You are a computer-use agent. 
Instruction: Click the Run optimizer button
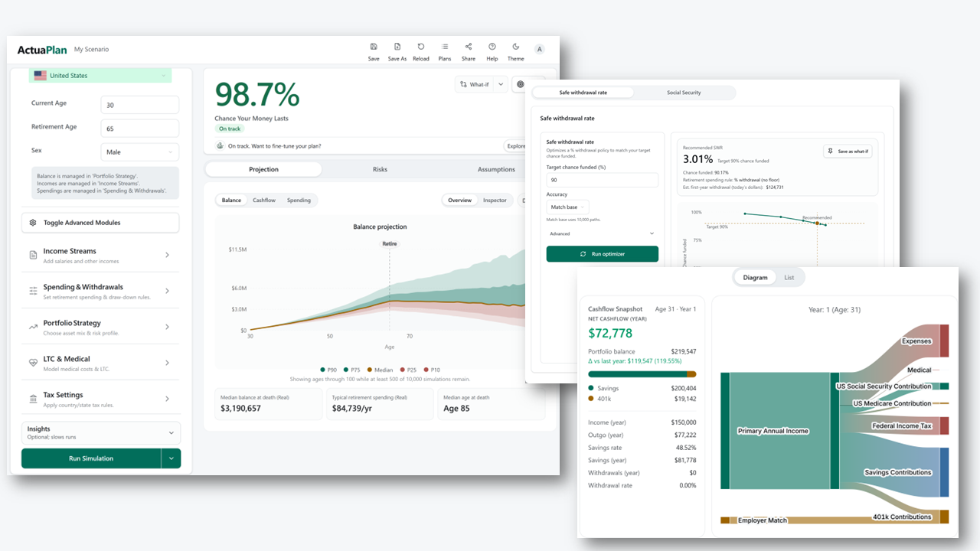tap(602, 254)
